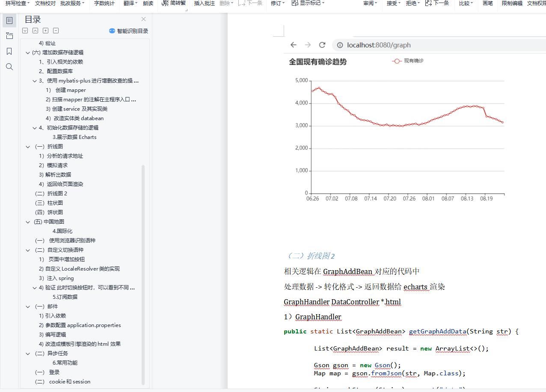Click the 简转繁 conversion toolbar icon

click(x=175, y=3)
